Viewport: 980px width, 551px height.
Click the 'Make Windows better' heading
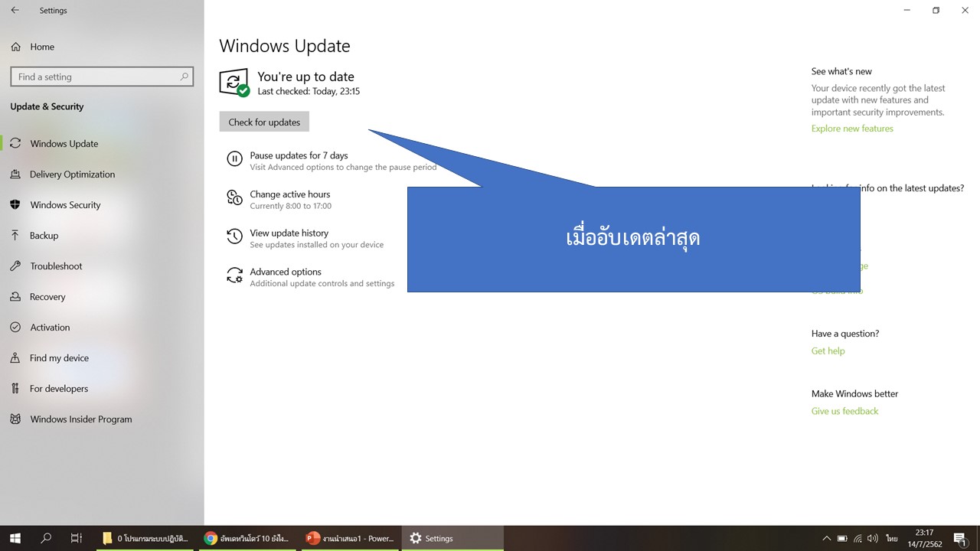(x=854, y=393)
